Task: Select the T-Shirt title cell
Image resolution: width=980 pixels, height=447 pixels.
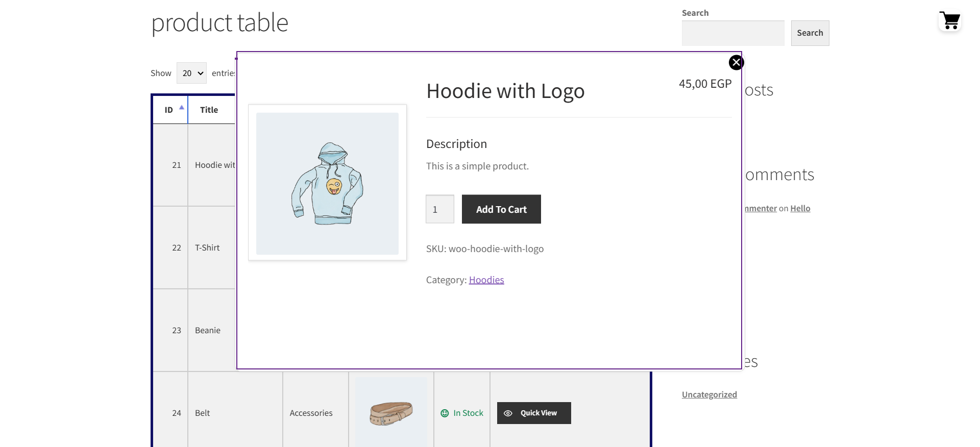Action: [x=207, y=247]
